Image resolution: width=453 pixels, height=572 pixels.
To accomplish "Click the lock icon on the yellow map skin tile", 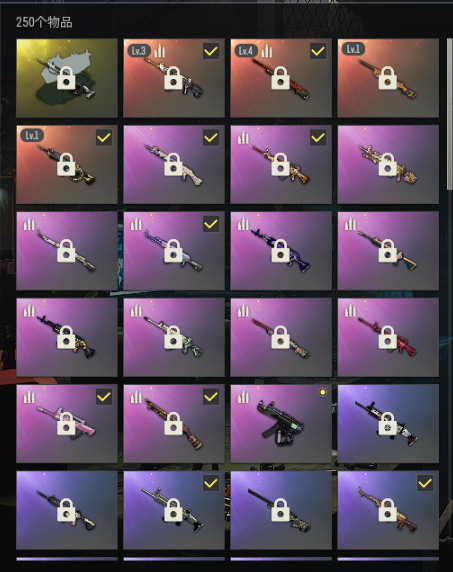I will pyautogui.click(x=66, y=78).
